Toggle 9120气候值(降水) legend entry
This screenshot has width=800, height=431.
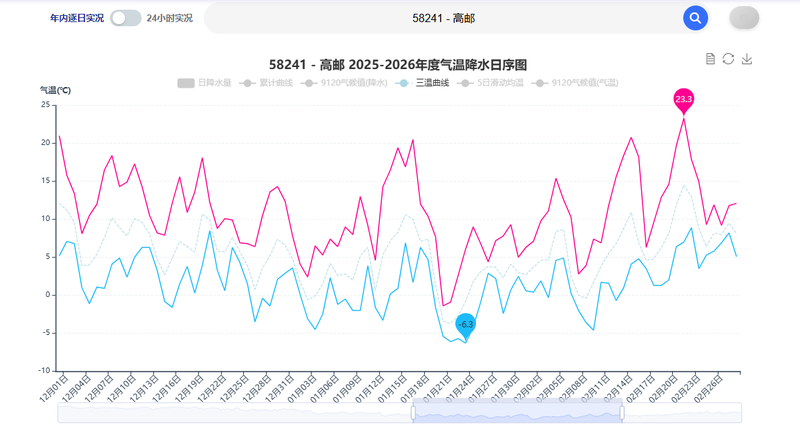[x=344, y=83]
